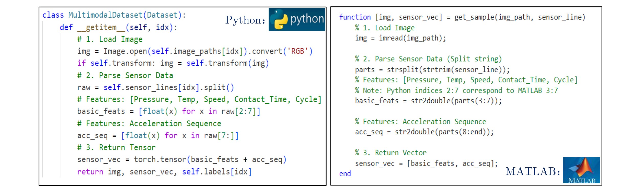644x186 pixels.
Task: Click the Python logo image
Action: tap(297, 19)
